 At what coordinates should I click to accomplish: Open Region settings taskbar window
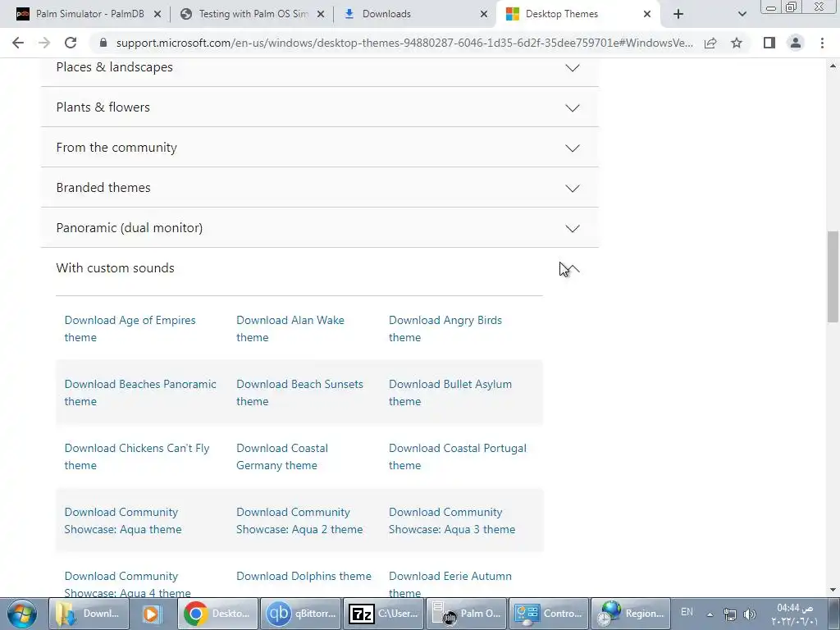[x=632, y=614]
